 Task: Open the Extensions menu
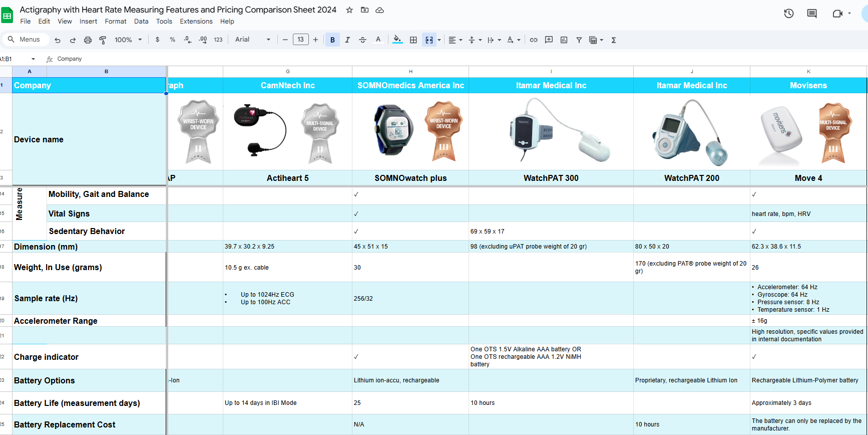(196, 21)
